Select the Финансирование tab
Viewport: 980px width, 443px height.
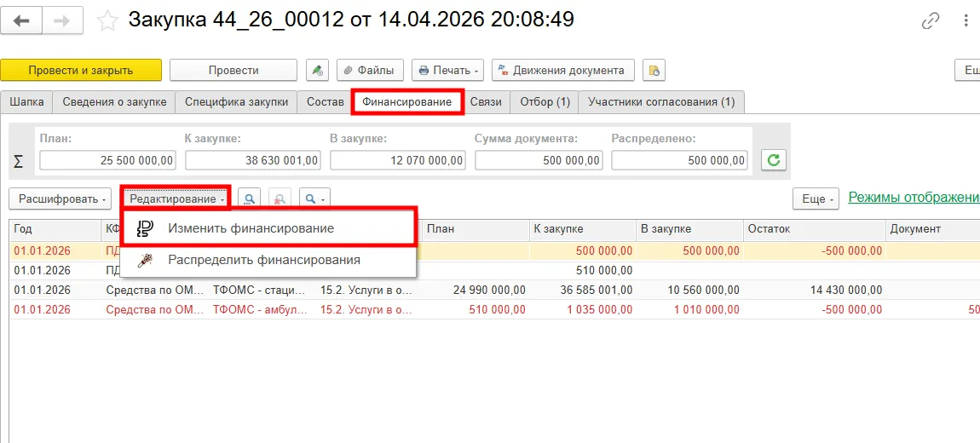[x=406, y=102]
